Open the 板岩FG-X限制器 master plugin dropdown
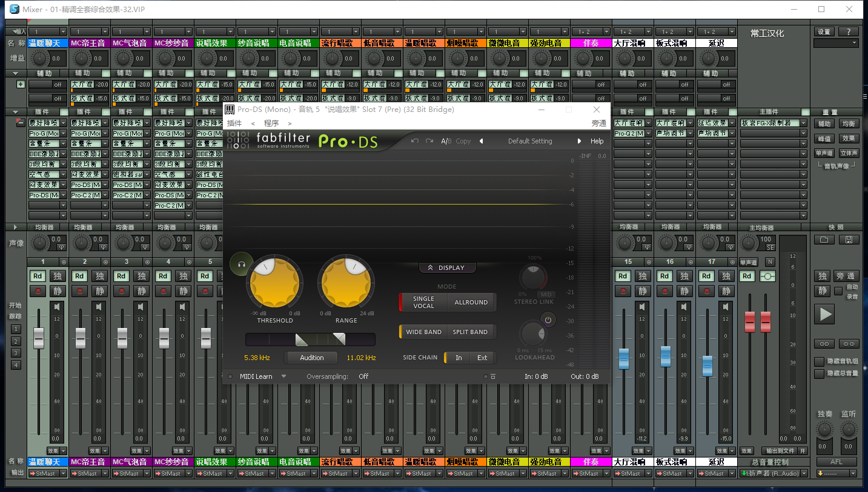Viewport: 868px width, 492px height. tap(803, 123)
